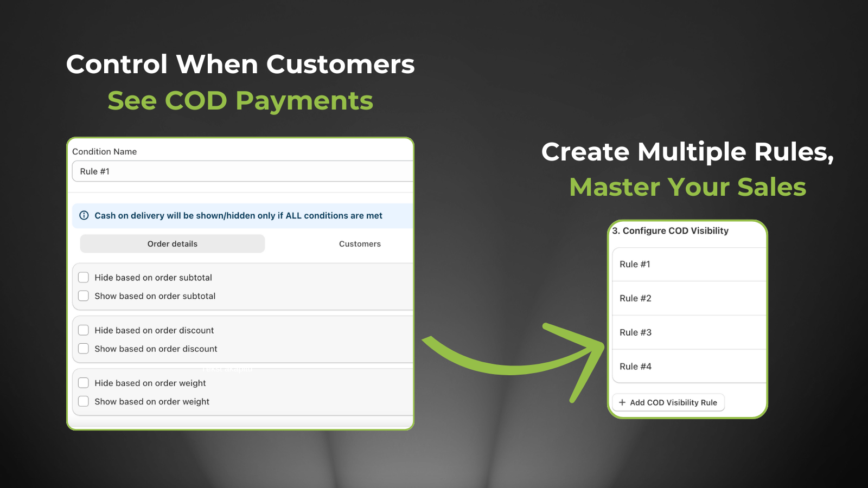Screen dimensions: 868x488
Task: Click the Control When Customers headline
Action: click(240, 64)
